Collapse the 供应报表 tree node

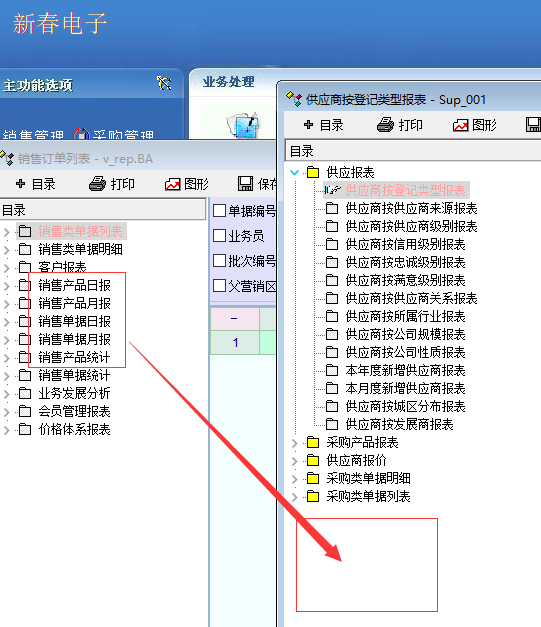(295, 173)
